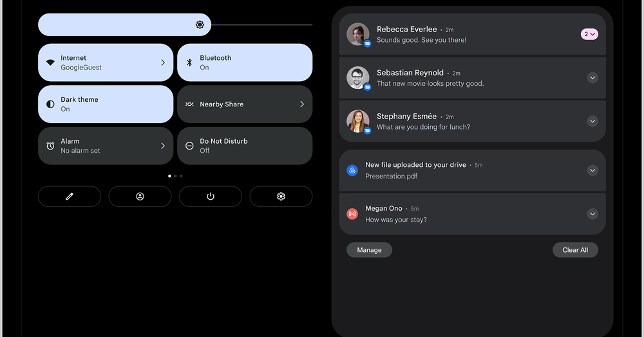
Task: Open the Nearby Share tile
Action: coord(245,104)
